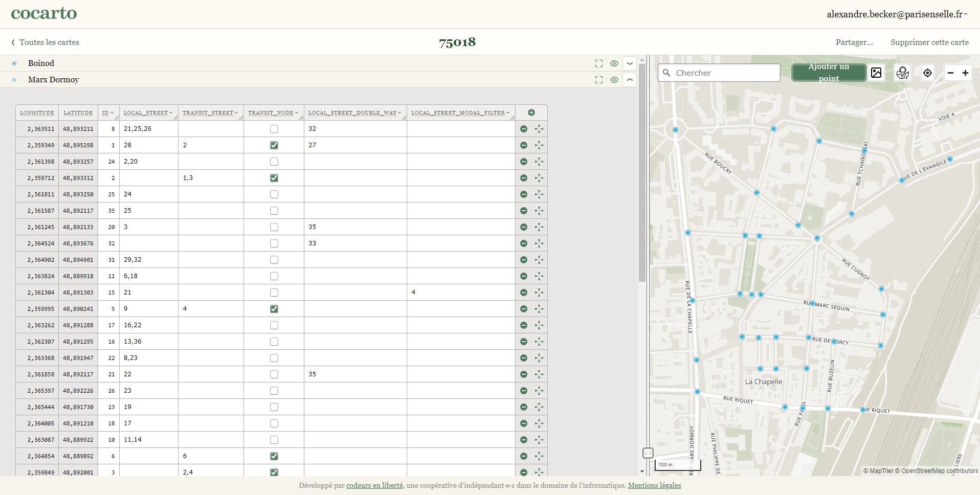Delete row with ID 15

[524, 292]
